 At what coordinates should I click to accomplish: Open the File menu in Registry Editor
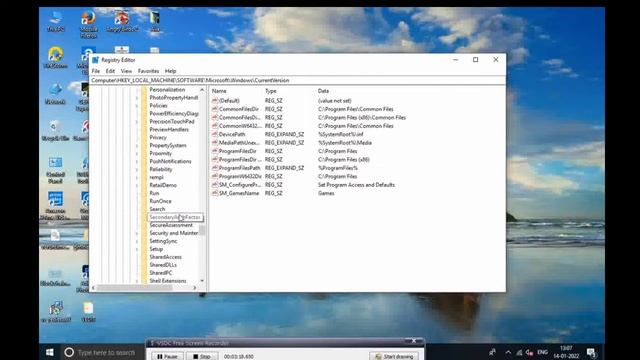click(96, 71)
